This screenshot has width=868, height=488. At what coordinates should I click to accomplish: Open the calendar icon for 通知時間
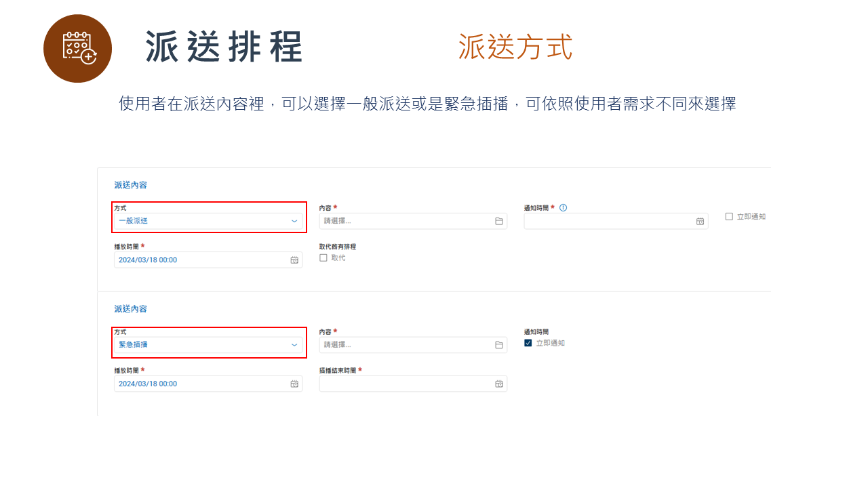coord(699,221)
